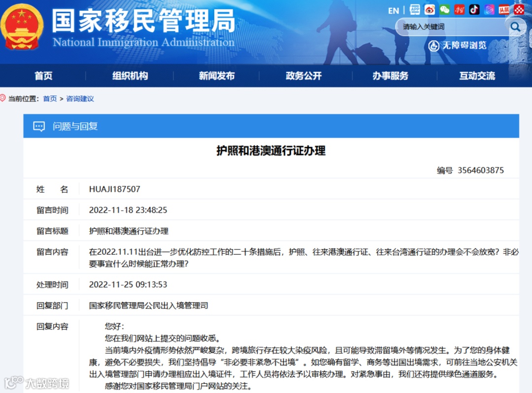The height and width of the screenshot is (393, 532).
Task: Click the name value HUAJI187507
Action: coord(115,189)
